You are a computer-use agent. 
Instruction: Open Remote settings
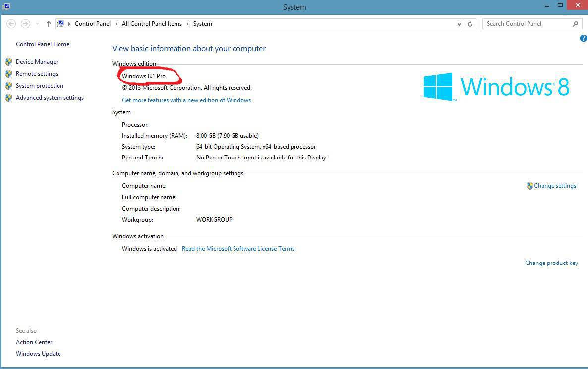[37, 74]
